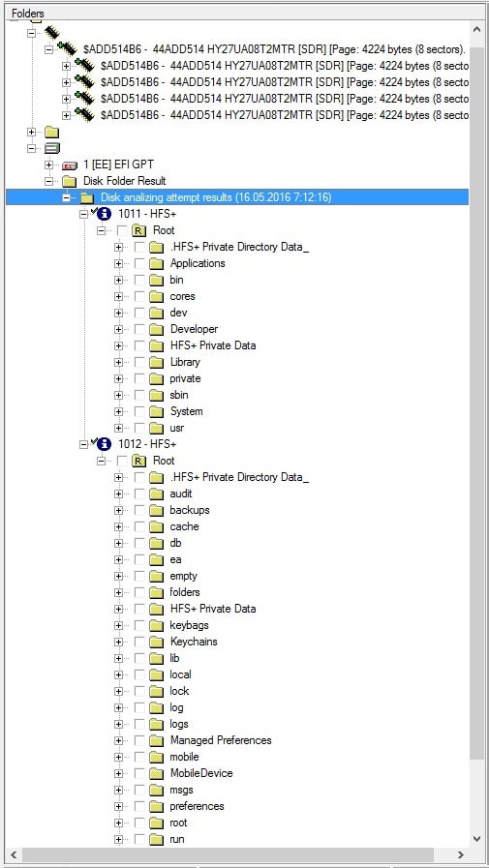
Task: Select the log folder label
Action: (176, 707)
